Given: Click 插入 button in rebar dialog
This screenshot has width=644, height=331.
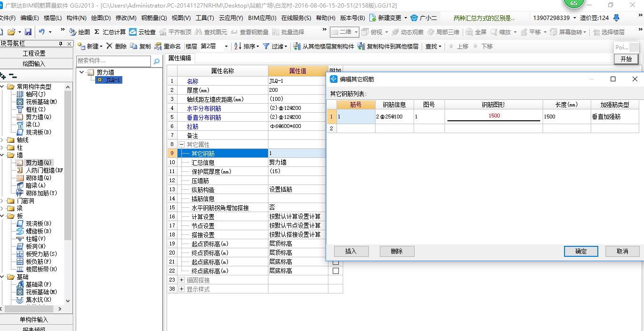Looking at the screenshot, I should click(x=351, y=251).
